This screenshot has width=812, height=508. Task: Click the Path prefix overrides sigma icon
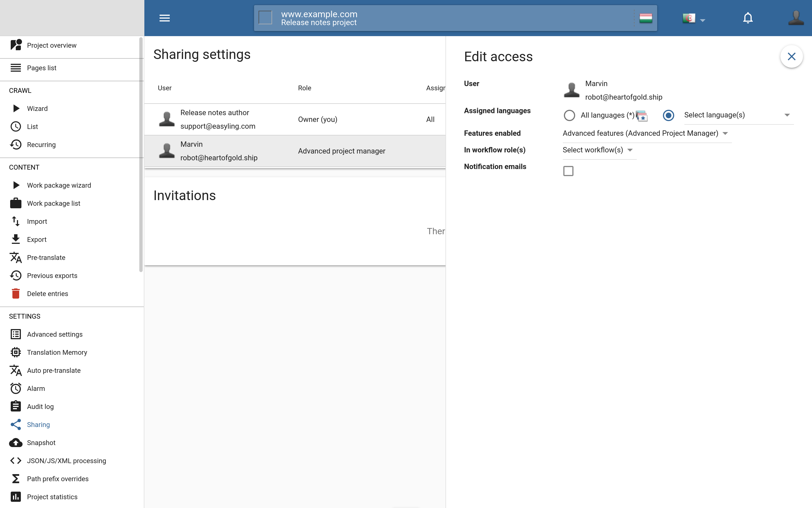(16, 478)
